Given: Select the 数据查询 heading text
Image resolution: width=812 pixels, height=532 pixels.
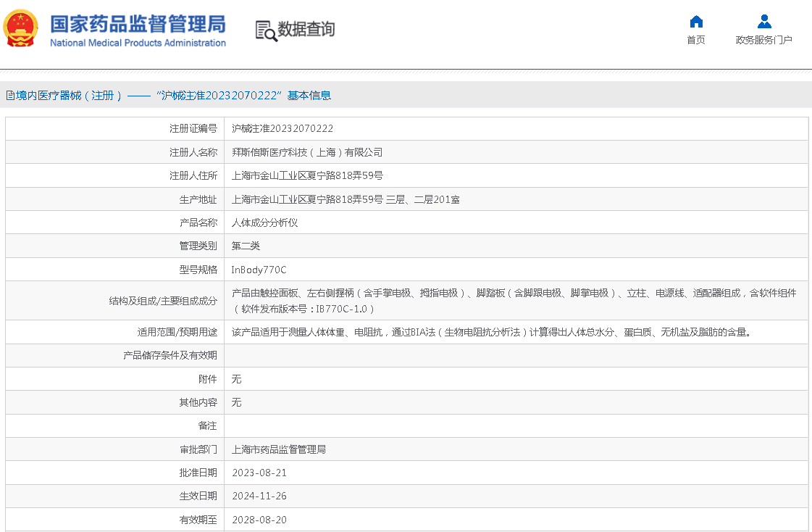Looking at the screenshot, I should (x=306, y=30).
